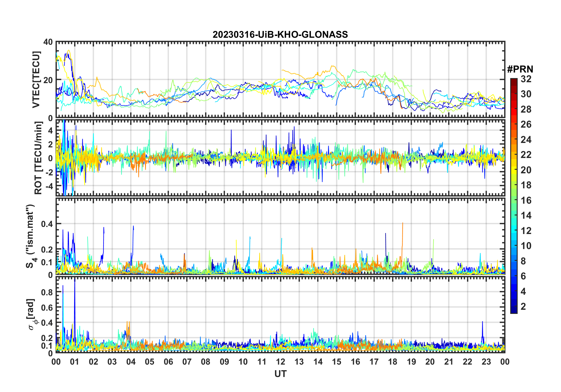This screenshot has height=392, width=561.
Task: Select colorbar tick label 16
Action: pos(526,200)
